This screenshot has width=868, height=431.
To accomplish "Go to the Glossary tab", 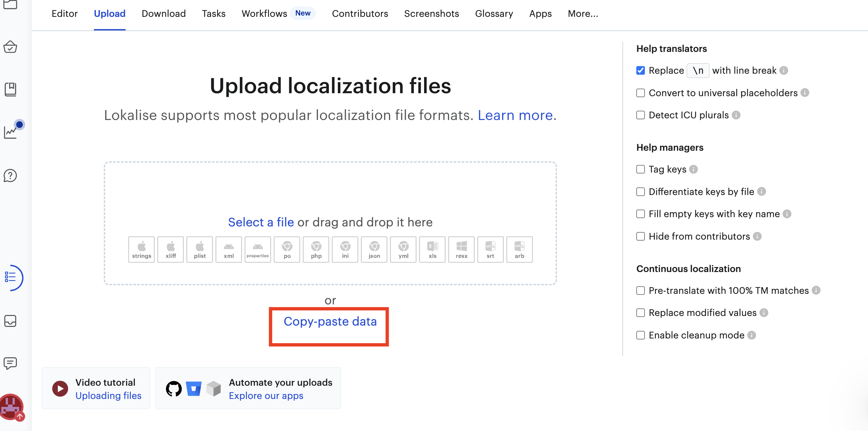I will pyautogui.click(x=494, y=14).
